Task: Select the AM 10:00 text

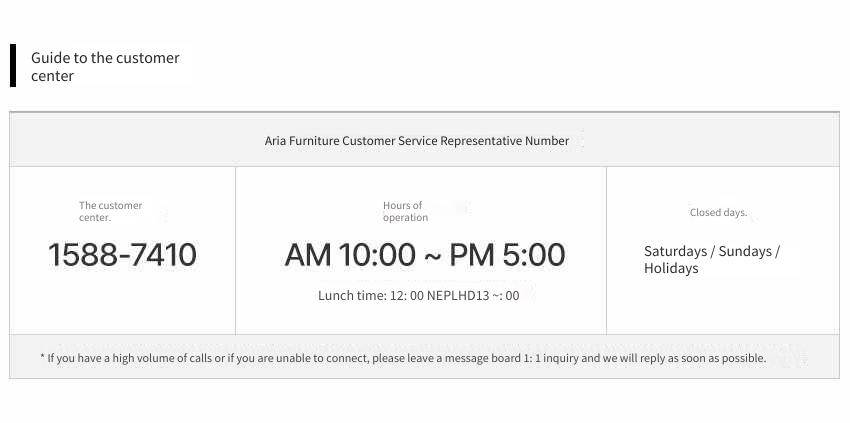Action: [350, 255]
